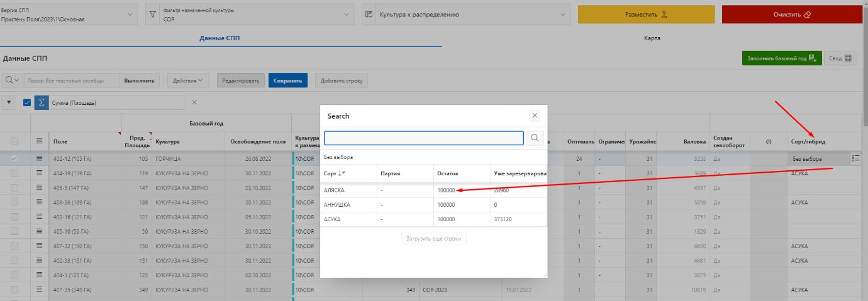The width and height of the screenshot is (868, 301).
Task: Open list-of-values icon in Сорт/гибрид cell
Action: coord(855,158)
